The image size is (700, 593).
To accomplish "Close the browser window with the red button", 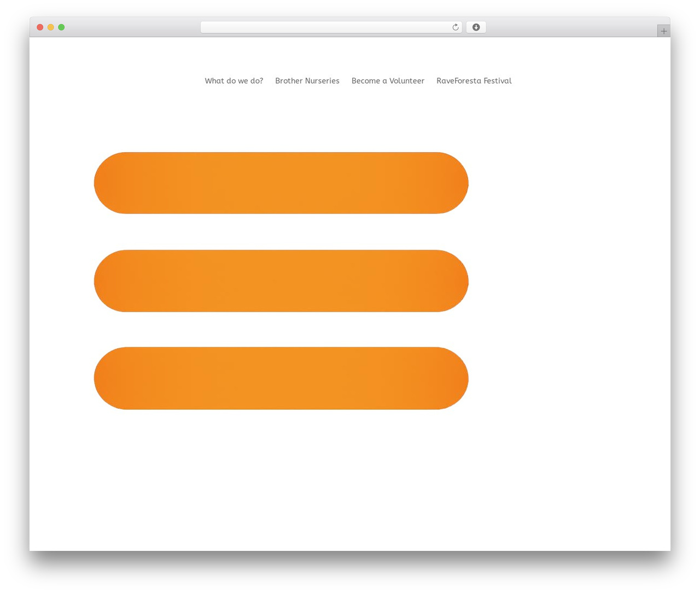I will pyautogui.click(x=40, y=27).
